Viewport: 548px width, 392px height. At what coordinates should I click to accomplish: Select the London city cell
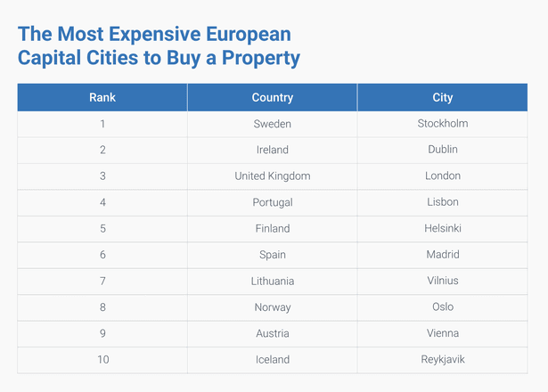[x=442, y=176]
